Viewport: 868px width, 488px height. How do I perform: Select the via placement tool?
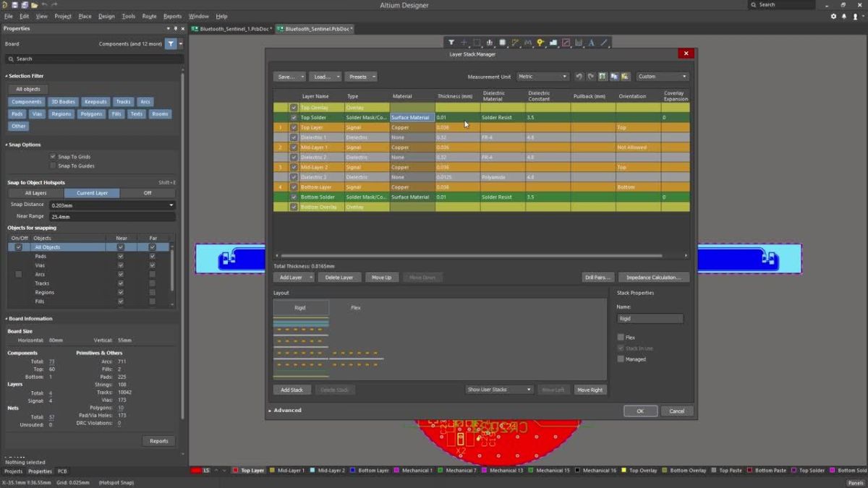(x=540, y=43)
